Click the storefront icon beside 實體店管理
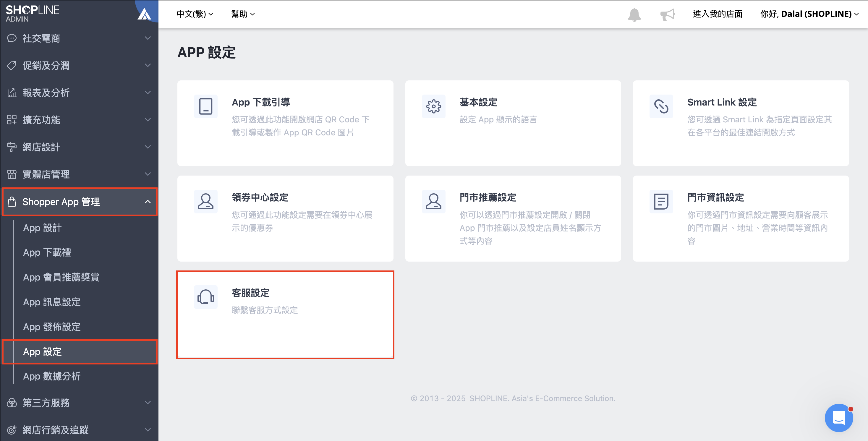The image size is (868, 441). 12,174
